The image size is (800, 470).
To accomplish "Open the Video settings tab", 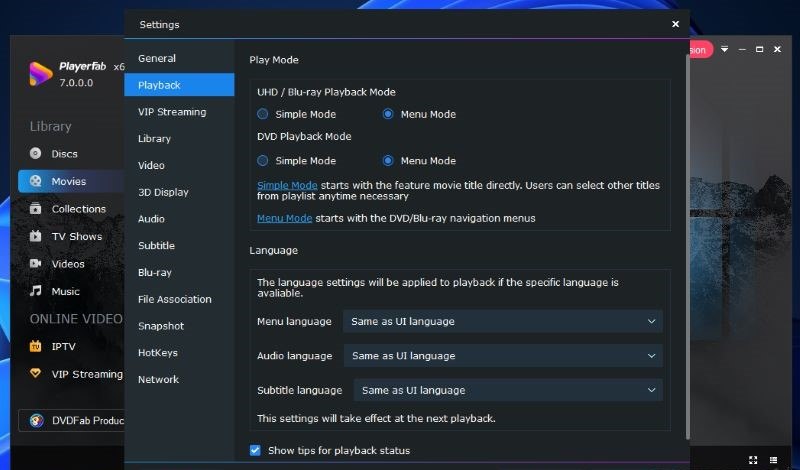I will click(179, 165).
